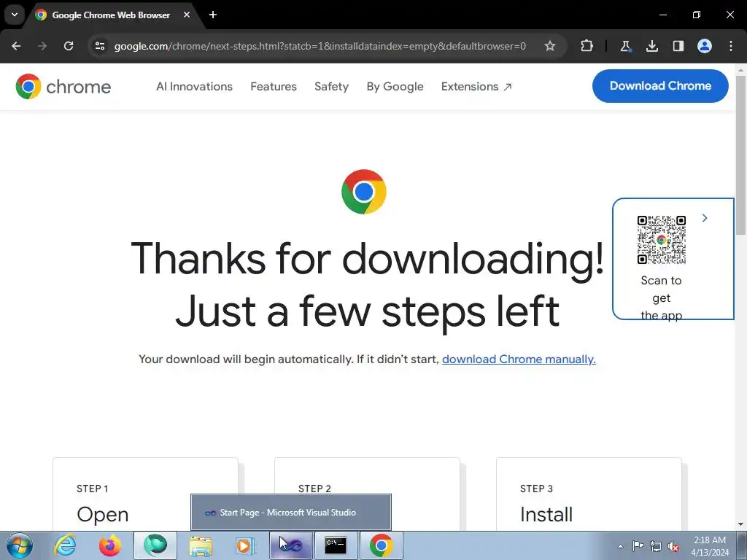Image resolution: width=747 pixels, height=560 pixels.
Task: Open site information icon in address bar
Action: [100, 46]
